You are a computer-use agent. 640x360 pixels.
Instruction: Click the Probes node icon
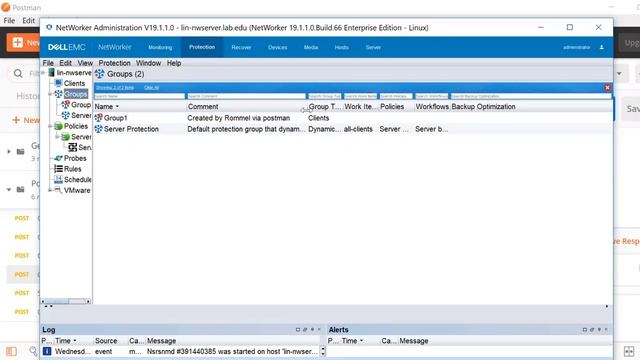point(58,158)
